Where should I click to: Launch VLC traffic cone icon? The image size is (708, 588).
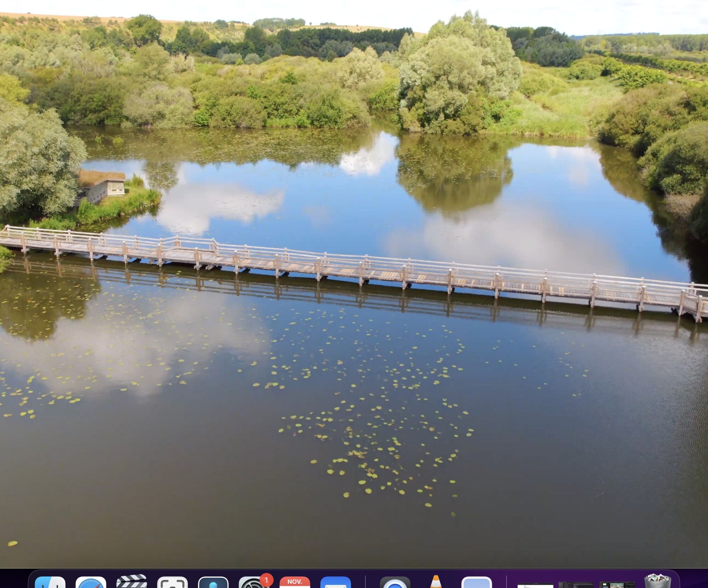click(x=436, y=582)
